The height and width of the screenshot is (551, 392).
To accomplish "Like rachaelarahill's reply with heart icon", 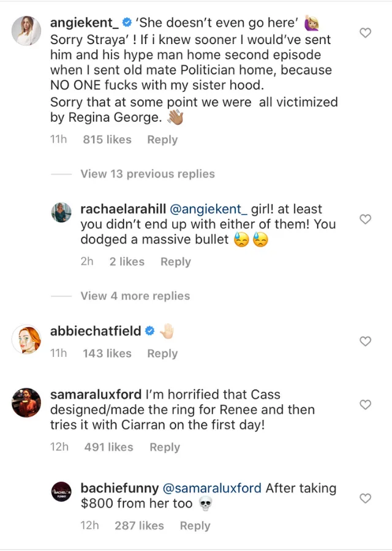I will [x=366, y=219].
